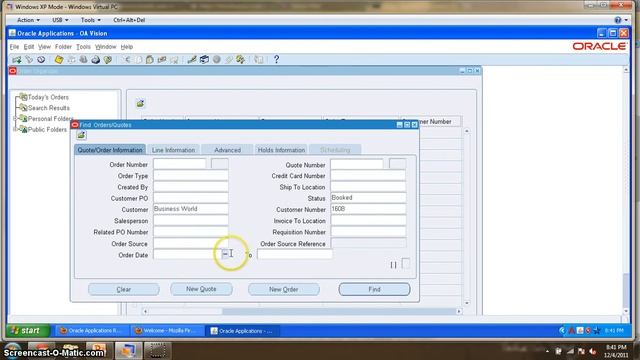Screen dimensions: 640x360
Task: Click the Translations globe toolbar icon
Action: pos(217,60)
